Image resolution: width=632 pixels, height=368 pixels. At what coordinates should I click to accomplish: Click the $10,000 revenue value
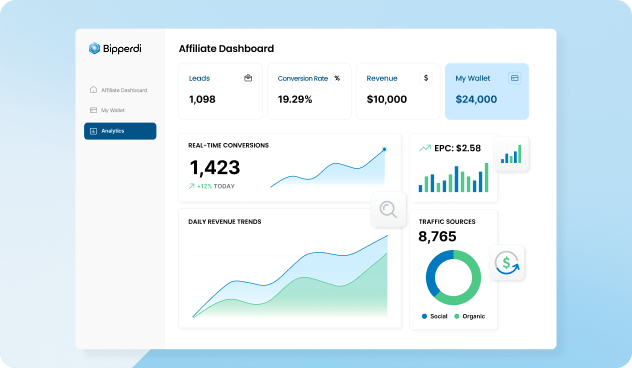(387, 99)
